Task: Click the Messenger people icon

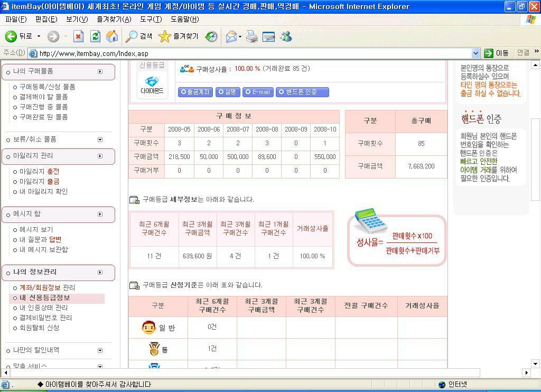Action: [286, 36]
